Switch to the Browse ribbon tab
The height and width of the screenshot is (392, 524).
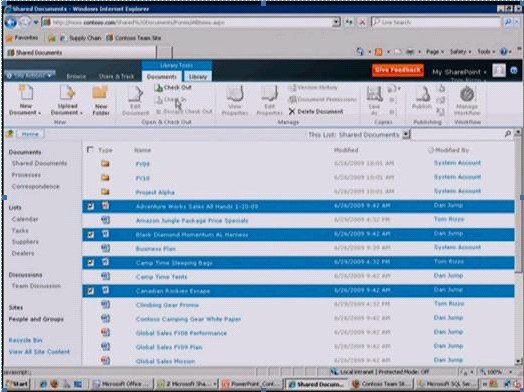[76, 77]
